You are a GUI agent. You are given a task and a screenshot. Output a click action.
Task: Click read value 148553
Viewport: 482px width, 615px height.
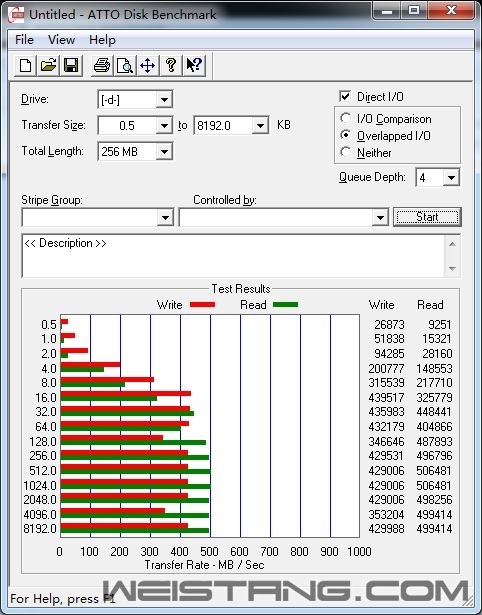point(434,368)
